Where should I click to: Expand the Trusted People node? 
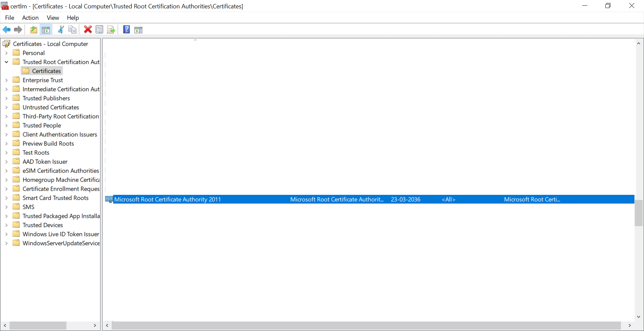[x=6, y=125]
